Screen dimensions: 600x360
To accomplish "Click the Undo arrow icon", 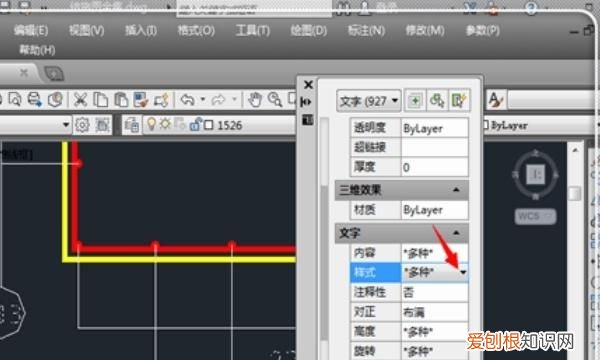I will (188, 99).
